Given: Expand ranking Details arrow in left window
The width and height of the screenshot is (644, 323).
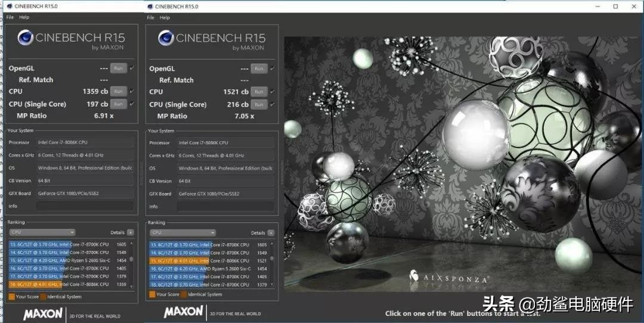Looking at the screenshot, I should tap(130, 232).
